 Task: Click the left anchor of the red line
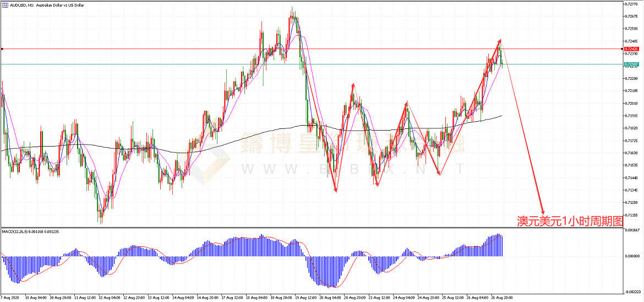coord(2,49)
